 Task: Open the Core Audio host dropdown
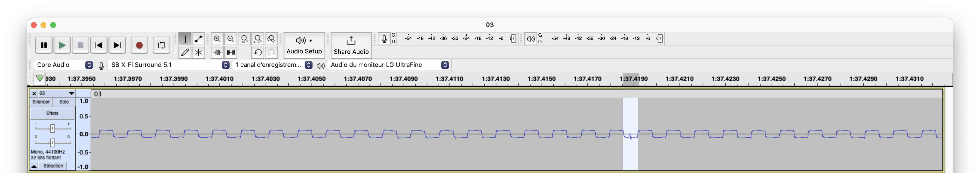pos(63,65)
